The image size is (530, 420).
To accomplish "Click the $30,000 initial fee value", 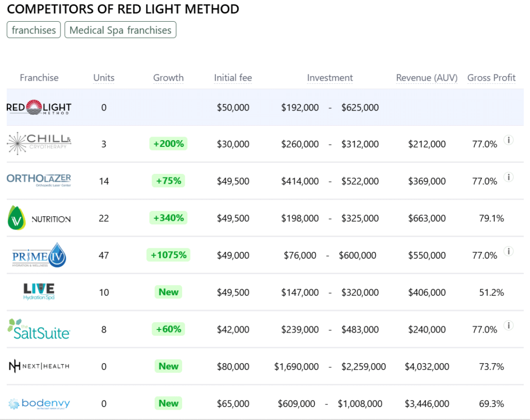I will (x=233, y=144).
